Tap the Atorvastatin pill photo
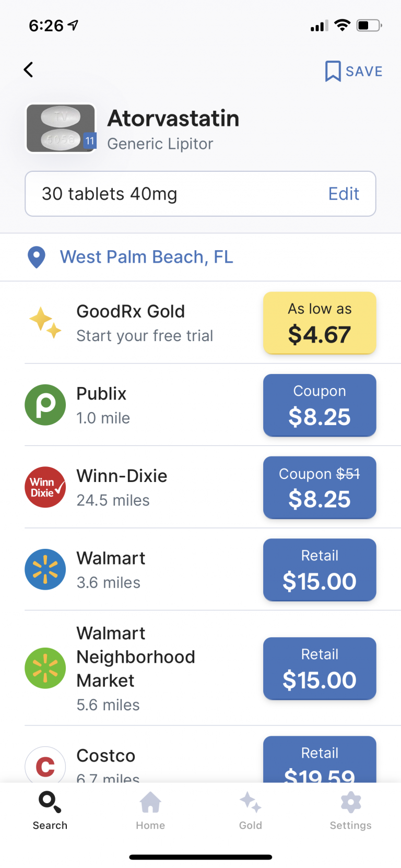 61,127
